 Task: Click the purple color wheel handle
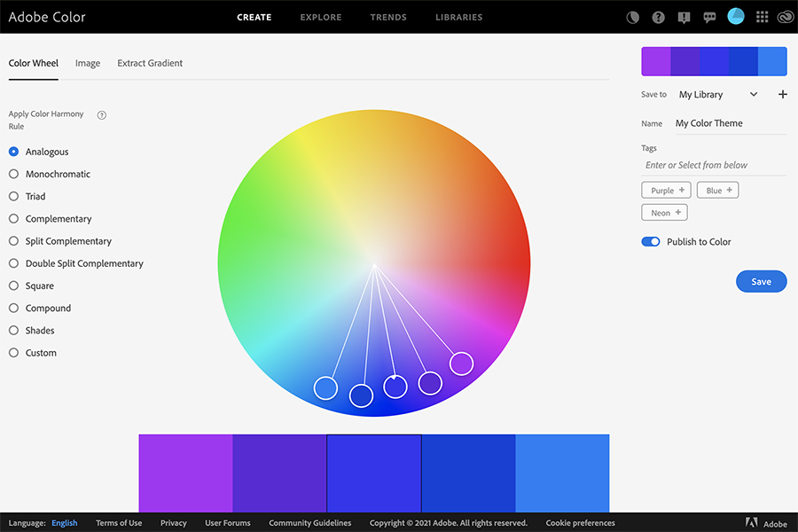(462, 364)
